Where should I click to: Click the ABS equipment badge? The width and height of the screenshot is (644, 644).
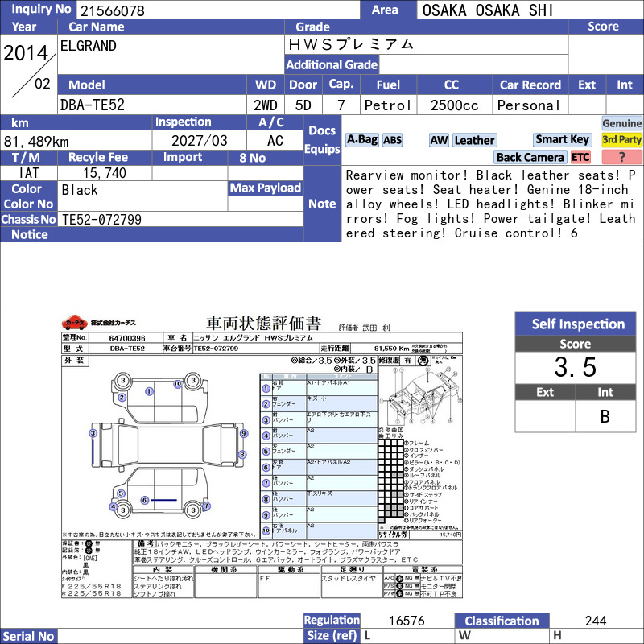(x=392, y=140)
